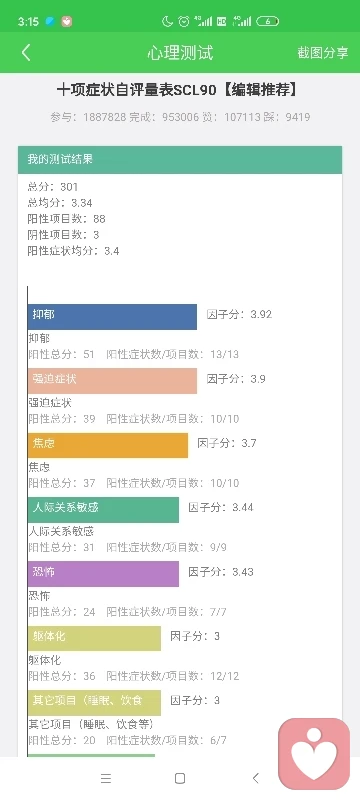Select the yellow 躯体化 bar
Viewport: 360px width, 800px height.
pos(94,638)
